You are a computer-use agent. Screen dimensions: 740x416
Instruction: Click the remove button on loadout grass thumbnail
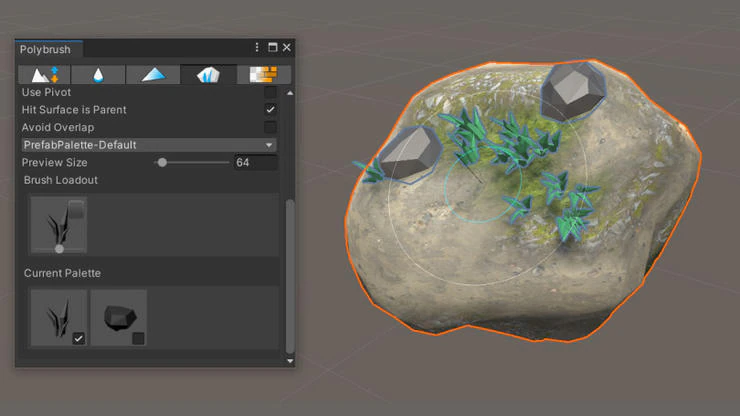[x=76, y=209]
